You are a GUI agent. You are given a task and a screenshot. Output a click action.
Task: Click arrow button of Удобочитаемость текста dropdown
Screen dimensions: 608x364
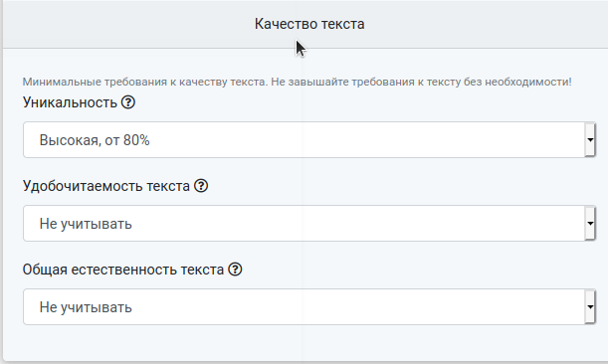(590, 224)
